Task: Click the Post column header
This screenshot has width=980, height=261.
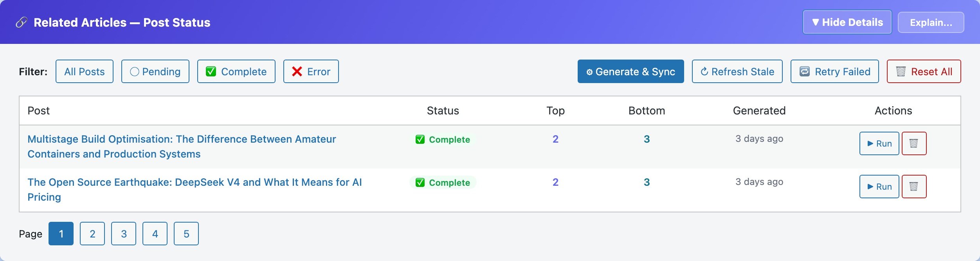Action: (x=39, y=111)
